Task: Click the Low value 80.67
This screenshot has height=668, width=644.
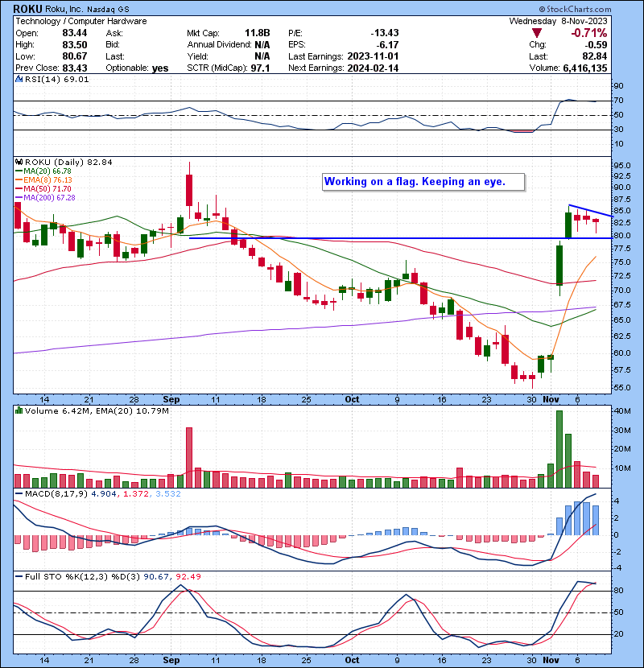Action: tap(75, 56)
